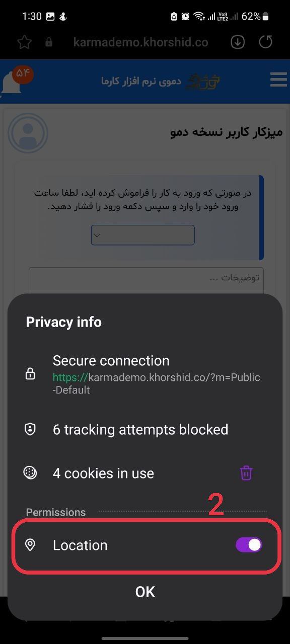The image size is (290, 644).
Task: Open 6 tracking attempts blocked entry
Action: point(145,429)
